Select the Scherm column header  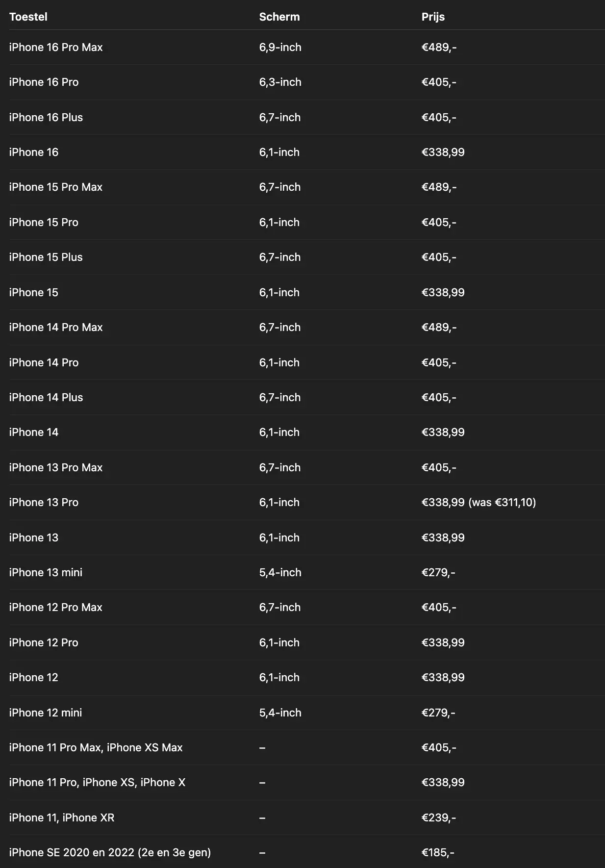[279, 17]
